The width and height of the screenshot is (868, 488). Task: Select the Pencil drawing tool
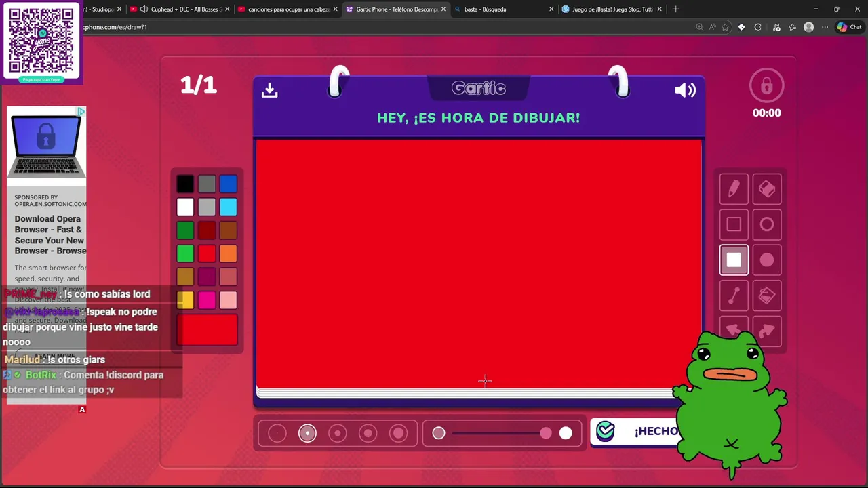(x=734, y=189)
